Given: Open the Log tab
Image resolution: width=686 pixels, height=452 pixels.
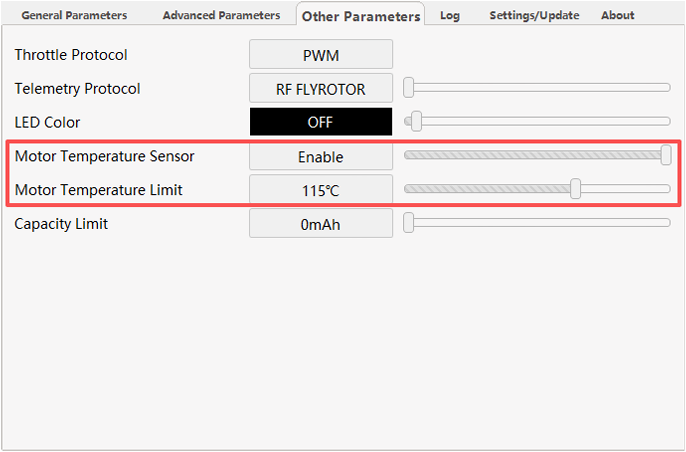Looking at the screenshot, I should [x=450, y=15].
